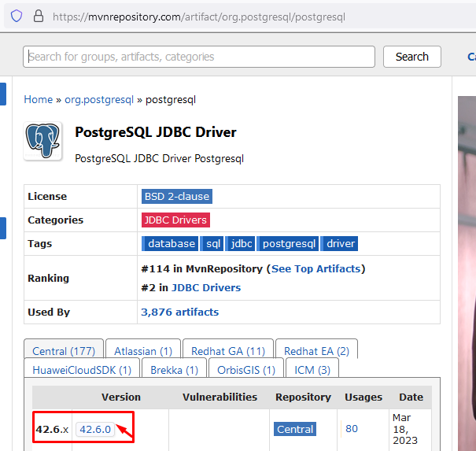The width and height of the screenshot is (476, 451).
Task: Switch to Brekka (1) tab
Action: tap(174, 370)
